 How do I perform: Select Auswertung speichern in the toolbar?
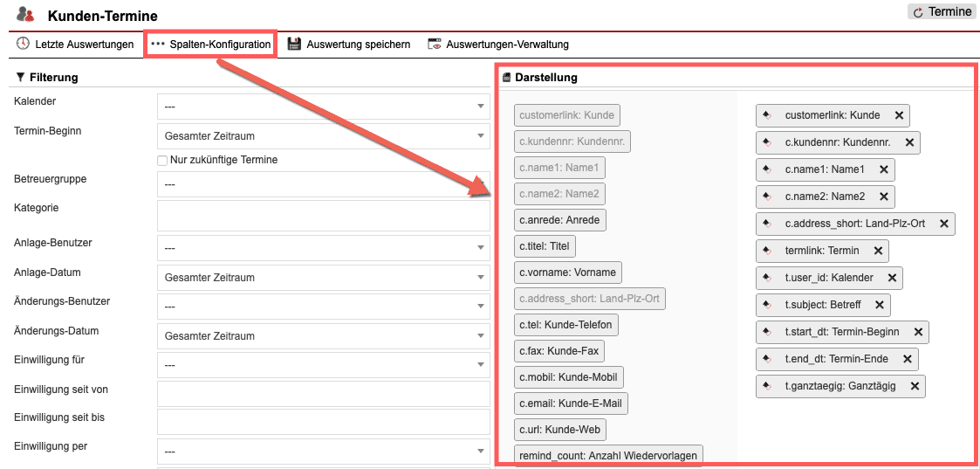click(x=358, y=44)
